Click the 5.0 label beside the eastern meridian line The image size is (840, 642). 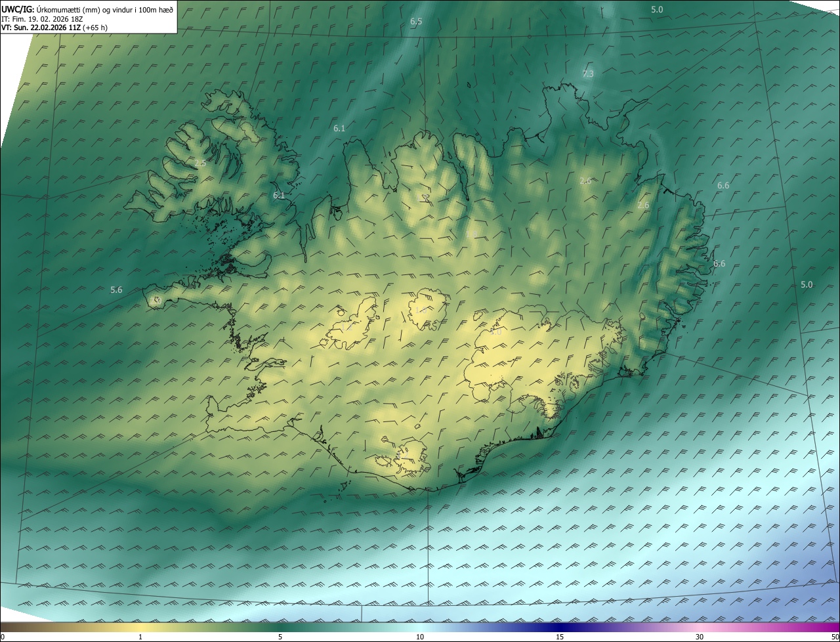point(807,284)
